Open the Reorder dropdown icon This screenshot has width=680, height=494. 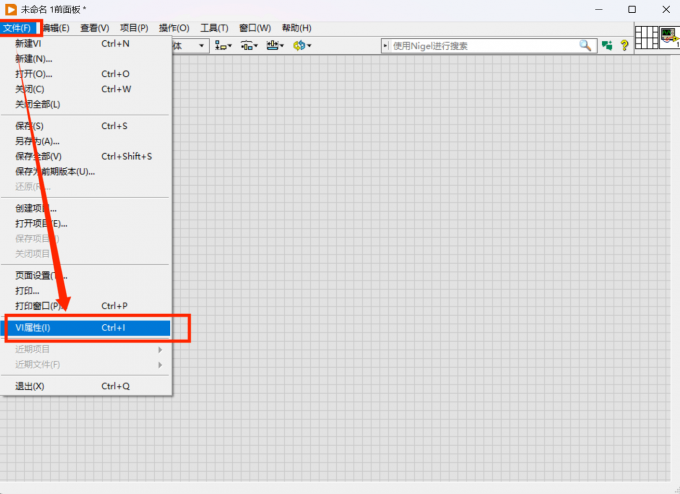(x=302, y=46)
